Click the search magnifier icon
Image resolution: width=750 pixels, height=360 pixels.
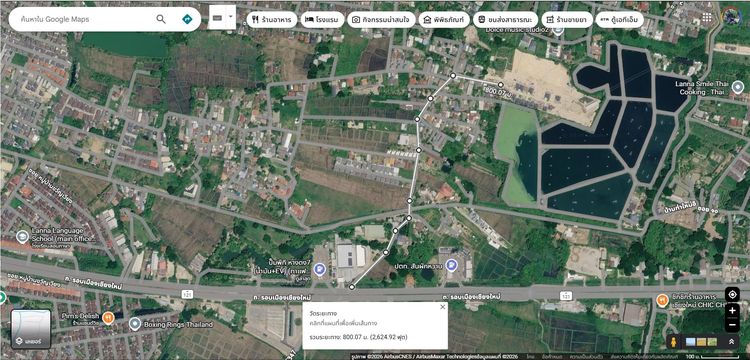click(161, 19)
